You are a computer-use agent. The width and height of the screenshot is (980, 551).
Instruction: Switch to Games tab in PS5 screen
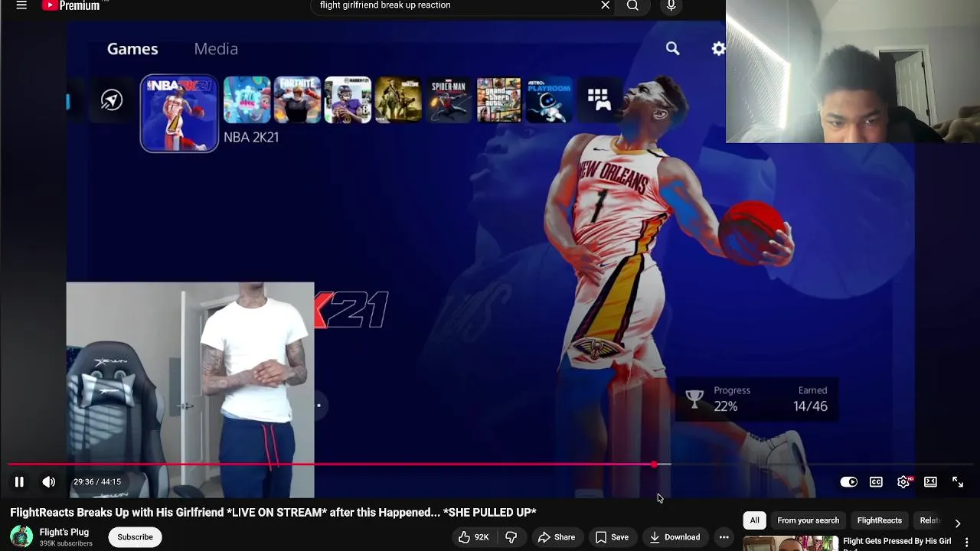pos(132,49)
